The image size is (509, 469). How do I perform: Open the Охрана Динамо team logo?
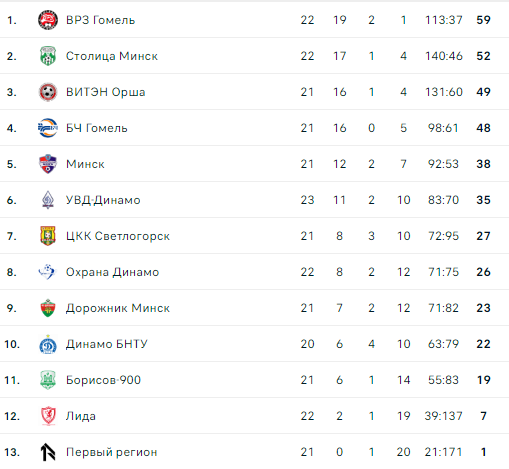(47, 272)
